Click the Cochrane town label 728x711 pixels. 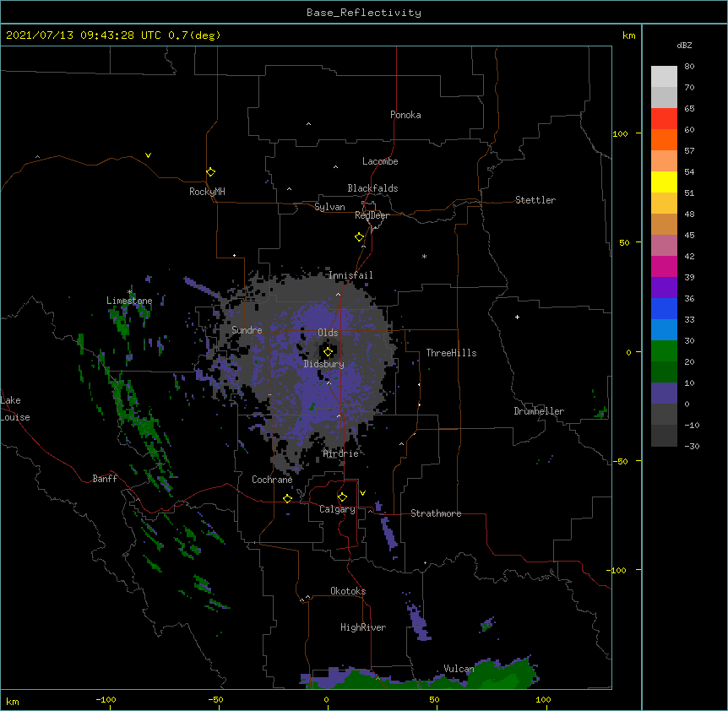[272, 480]
